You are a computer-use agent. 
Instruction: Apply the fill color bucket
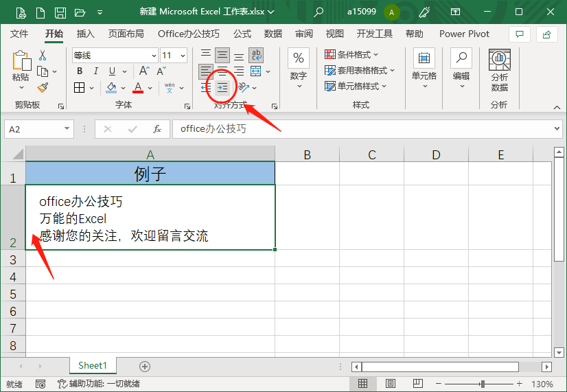point(111,87)
